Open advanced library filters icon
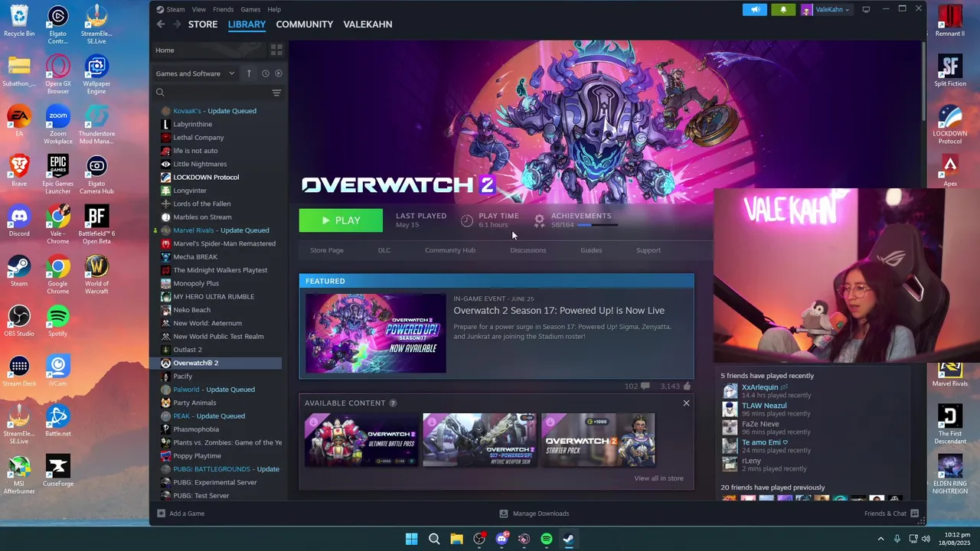The height and width of the screenshot is (551, 980). point(276,93)
